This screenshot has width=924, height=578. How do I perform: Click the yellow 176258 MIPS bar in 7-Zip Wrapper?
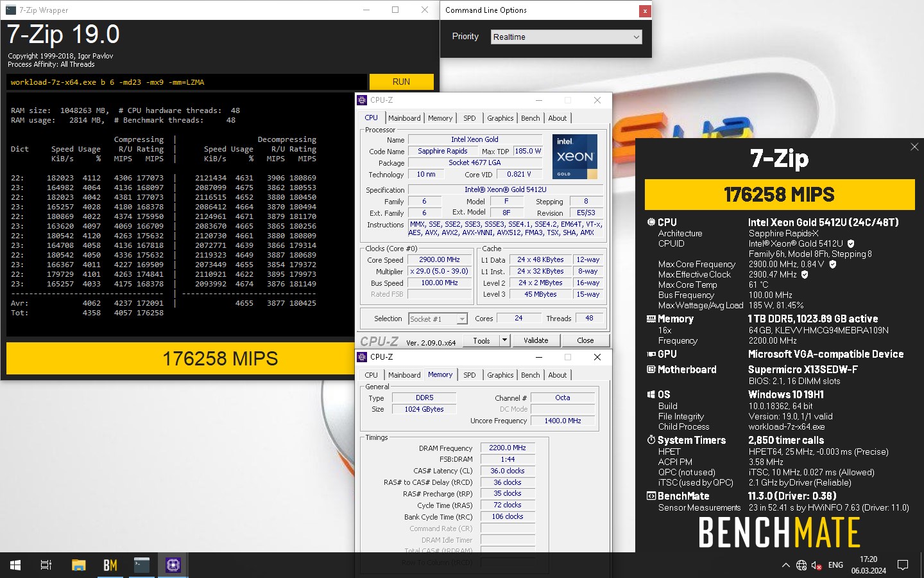[x=220, y=358]
